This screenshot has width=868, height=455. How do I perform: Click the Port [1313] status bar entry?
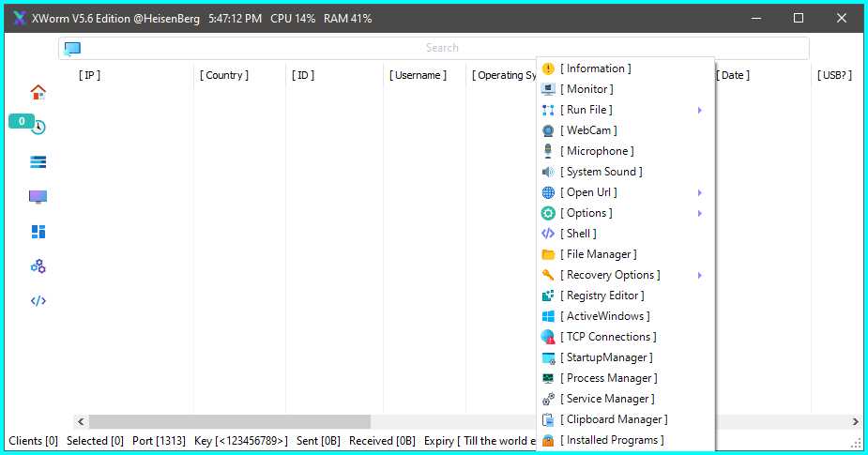click(159, 441)
